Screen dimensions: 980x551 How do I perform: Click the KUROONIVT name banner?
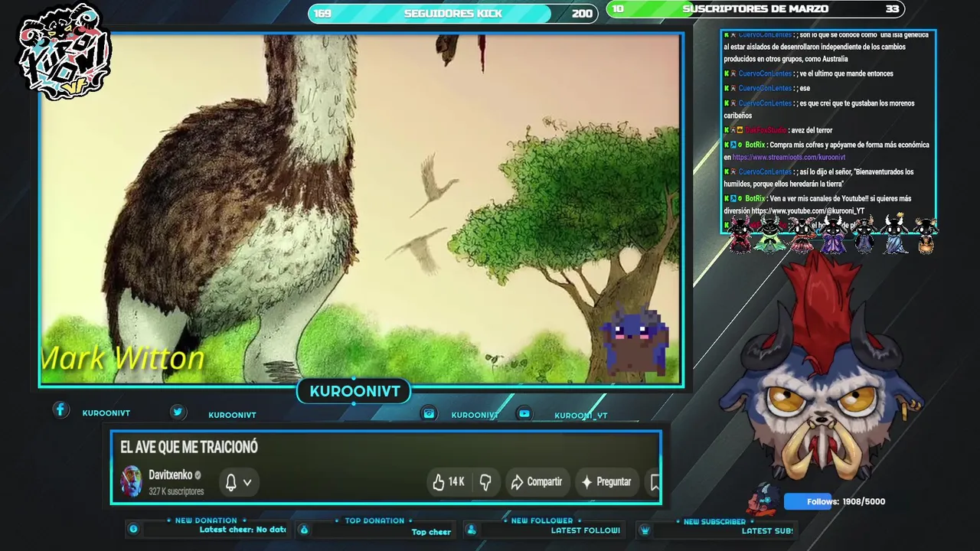[354, 391]
